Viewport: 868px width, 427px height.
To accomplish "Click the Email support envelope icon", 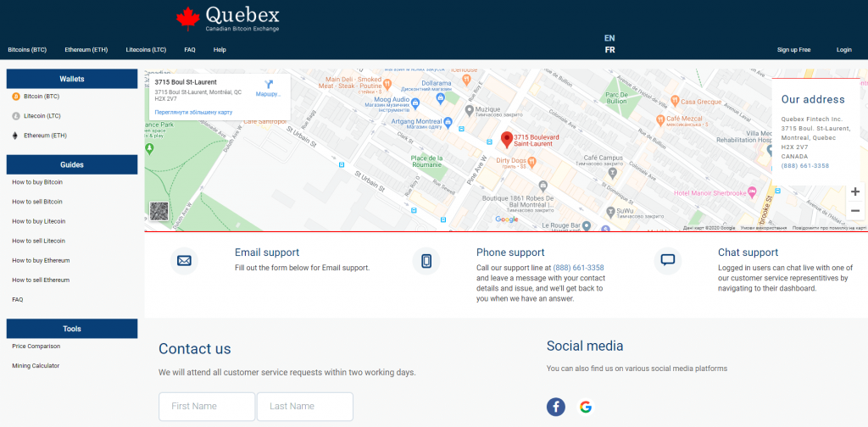I will (184, 260).
